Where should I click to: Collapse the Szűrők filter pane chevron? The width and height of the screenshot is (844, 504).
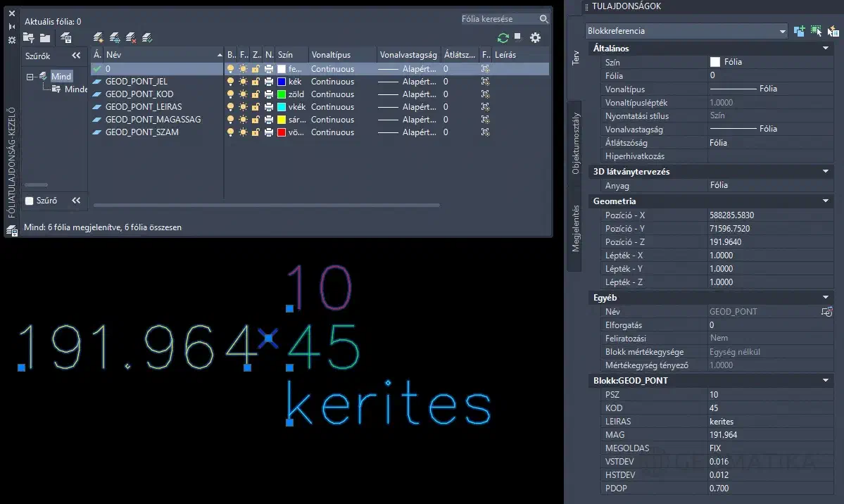tap(76, 56)
